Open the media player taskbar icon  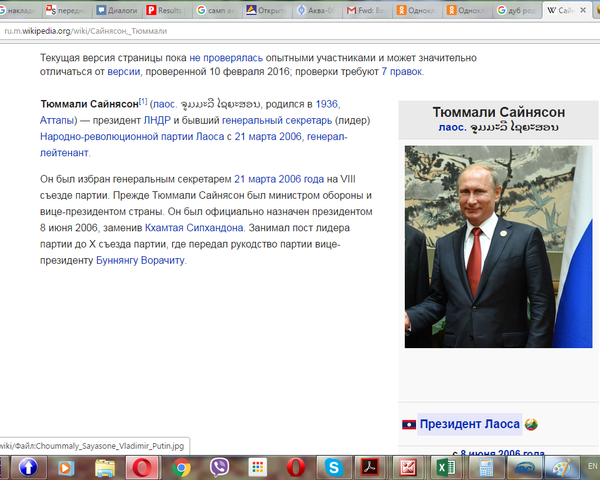[66, 466]
